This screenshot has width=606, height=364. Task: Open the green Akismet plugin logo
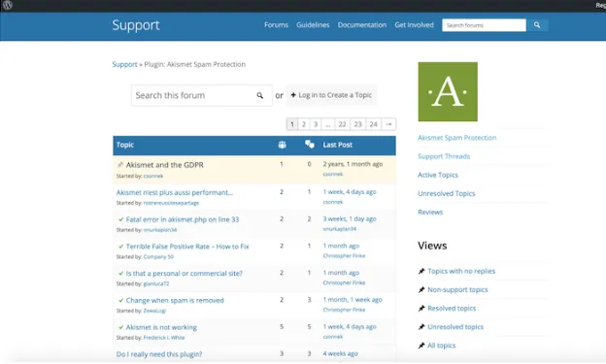[x=448, y=91]
